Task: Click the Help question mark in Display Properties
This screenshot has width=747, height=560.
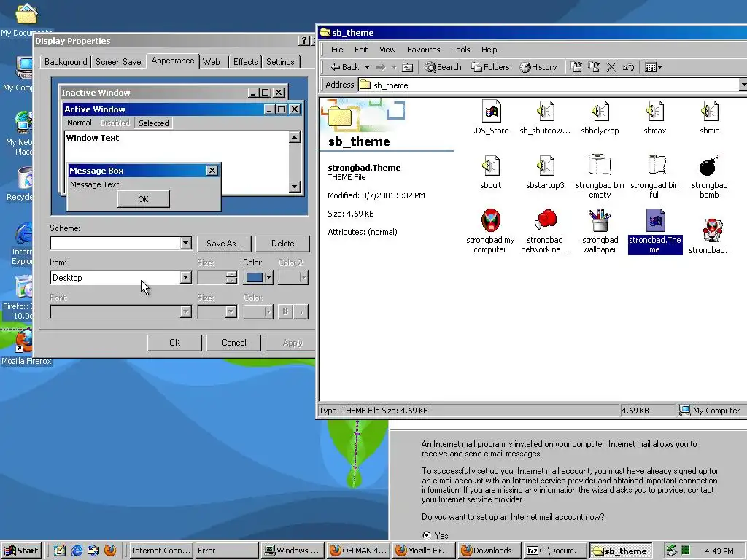Action: (304, 41)
